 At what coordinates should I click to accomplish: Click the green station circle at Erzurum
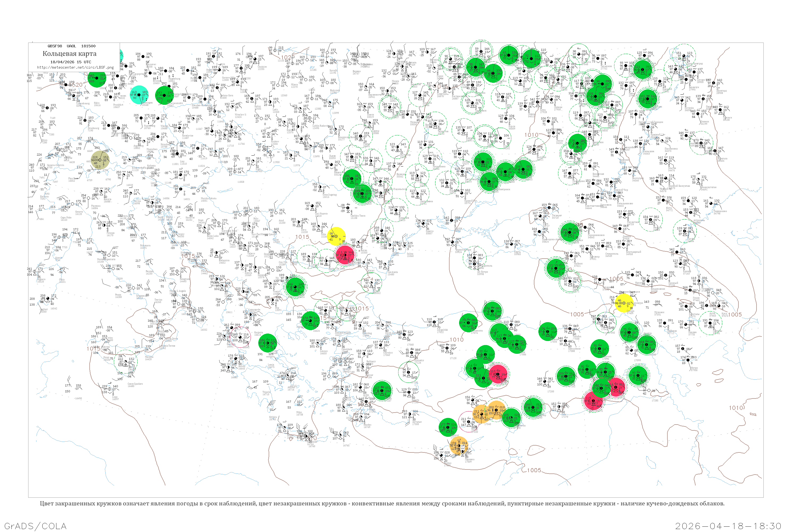click(x=600, y=348)
